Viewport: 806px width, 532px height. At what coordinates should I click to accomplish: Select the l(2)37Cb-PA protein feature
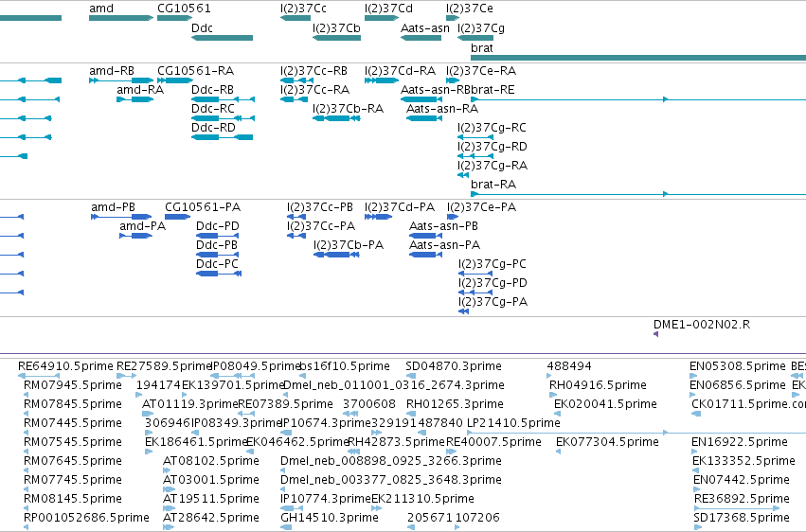click(336, 255)
